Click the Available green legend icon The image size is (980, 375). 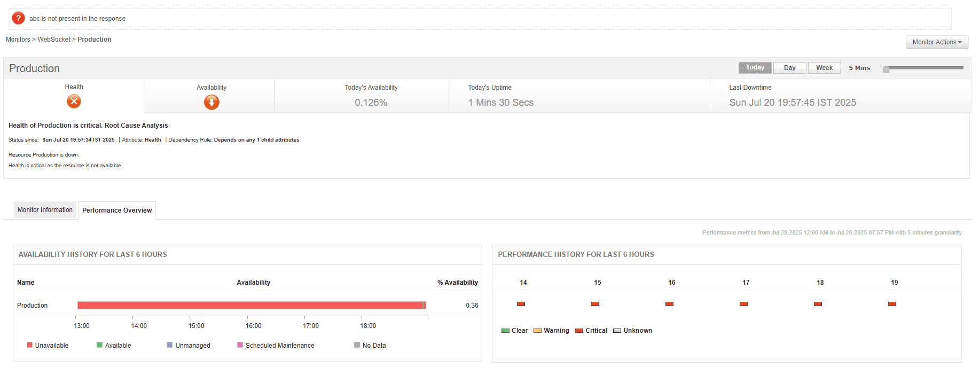(99, 345)
